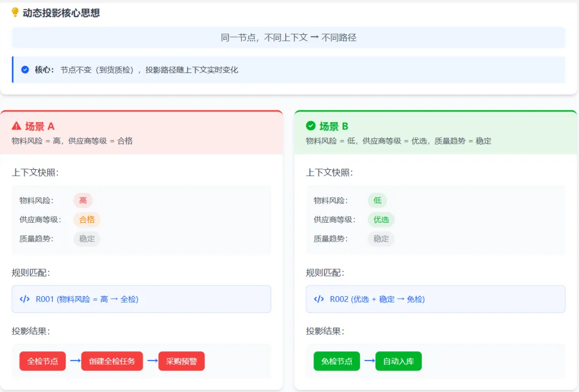Click 规则匹配 label in 场景 A
This screenshot has width=579, height=392.
pyautogui.click(x=31, y=273)
